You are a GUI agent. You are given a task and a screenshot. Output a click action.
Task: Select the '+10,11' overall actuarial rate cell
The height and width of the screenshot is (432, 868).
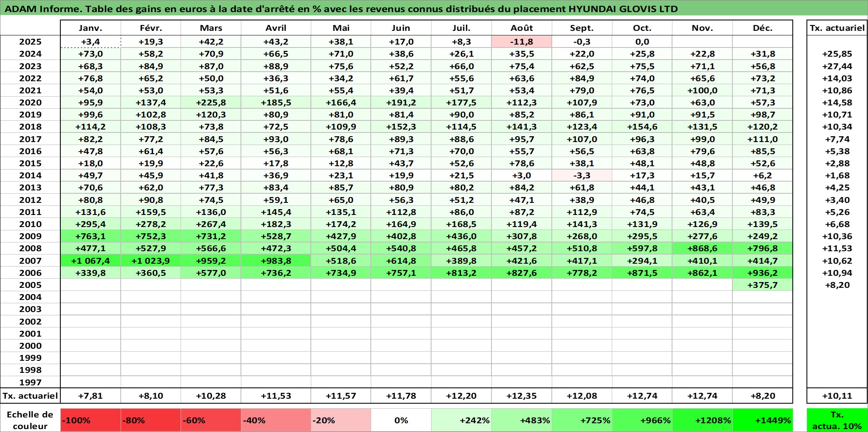(x=837, y=396)
